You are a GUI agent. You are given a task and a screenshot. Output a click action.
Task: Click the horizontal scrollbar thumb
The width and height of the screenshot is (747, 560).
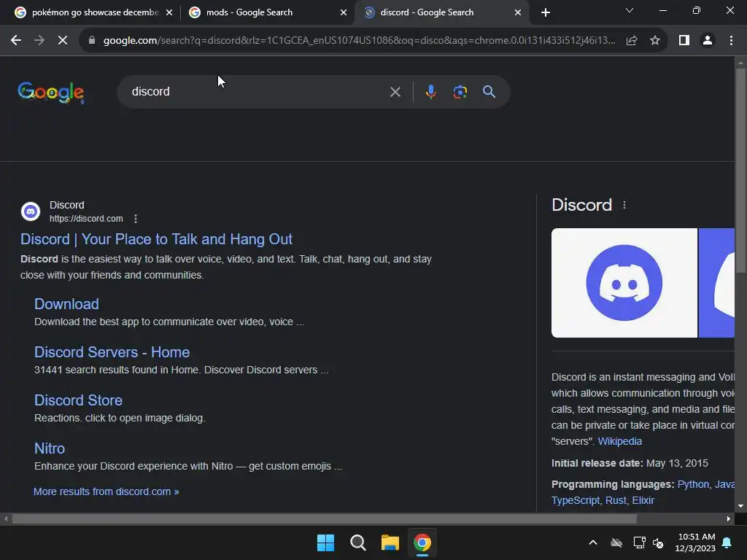324,519
